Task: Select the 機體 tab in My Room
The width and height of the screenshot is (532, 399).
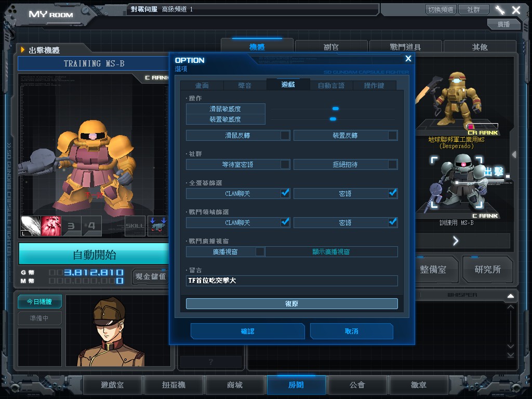Action: pos(257,47)
